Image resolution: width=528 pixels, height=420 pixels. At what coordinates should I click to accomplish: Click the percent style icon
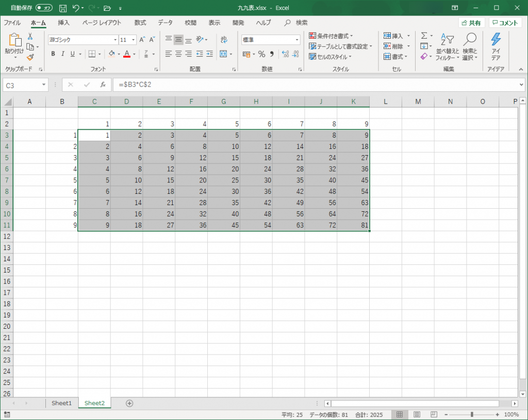(x=261, y=54)
